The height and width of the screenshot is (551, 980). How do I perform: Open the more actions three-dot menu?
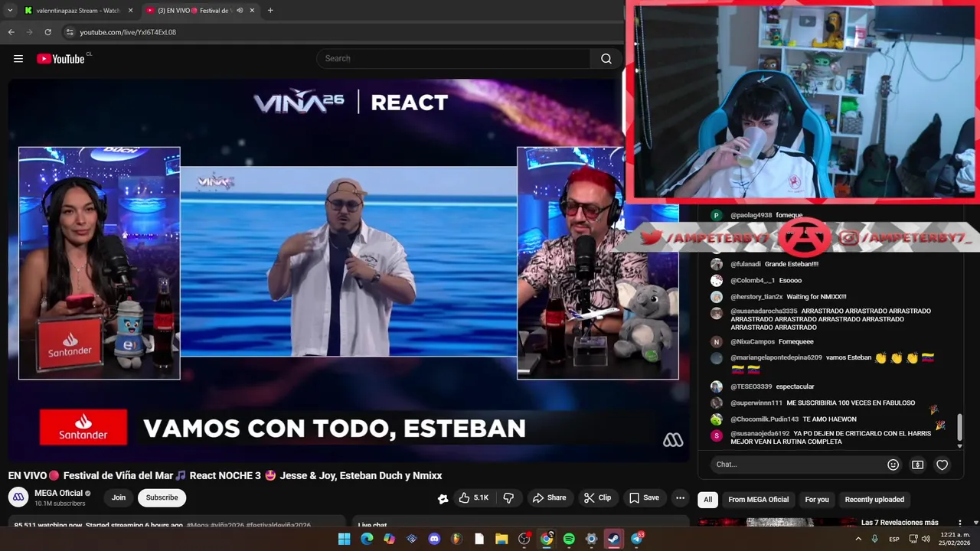(680, 497)
